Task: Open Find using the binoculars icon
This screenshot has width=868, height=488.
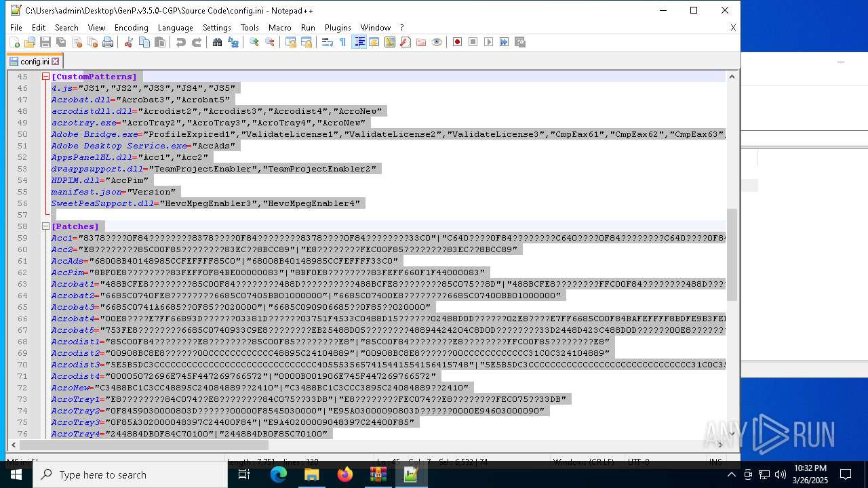Action: (x=217, y=42)
